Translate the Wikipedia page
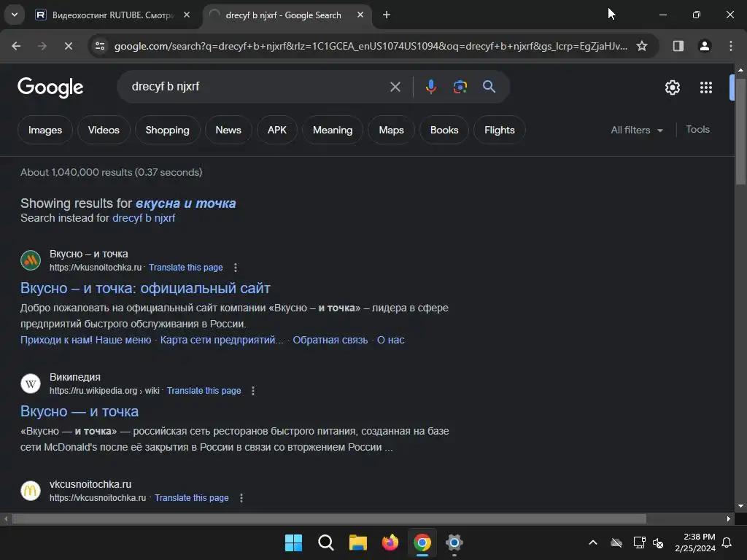 (204, 391)
